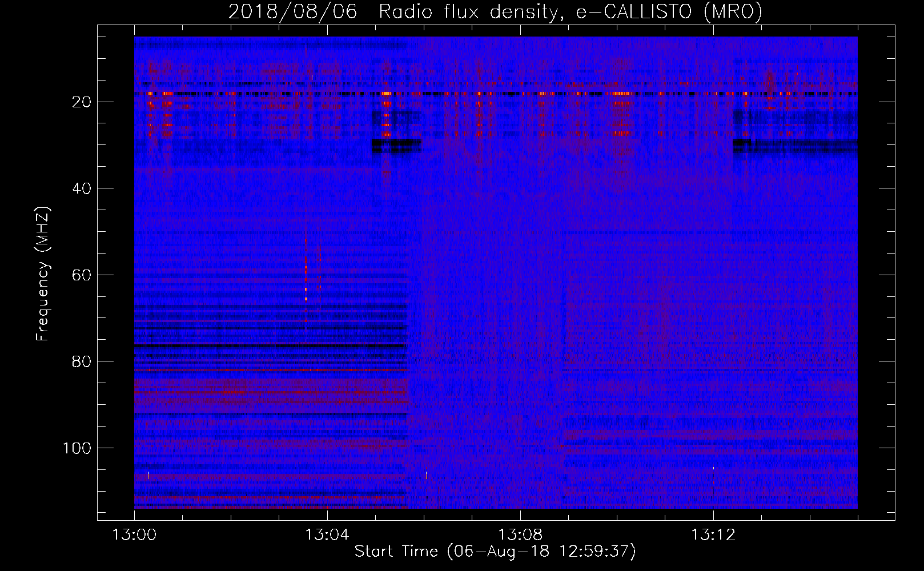The image size is (924, 571).
Task: Click the '13:00' time tick label
Action: 134,535
